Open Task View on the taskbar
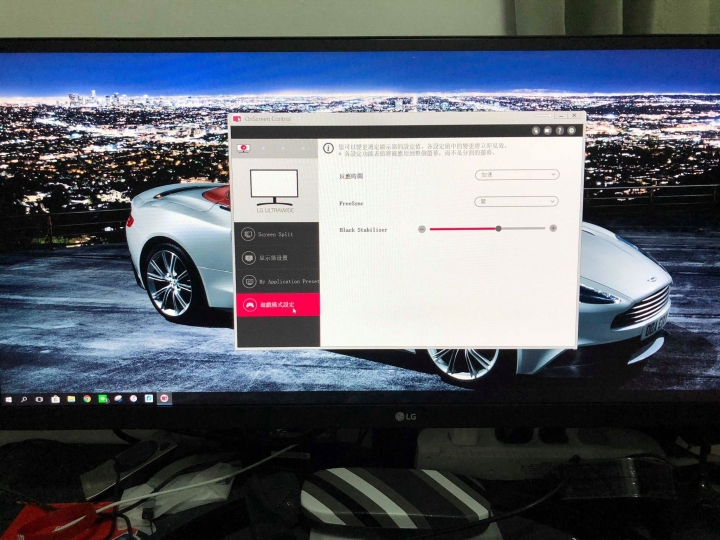The width and height of the screenshot is (720, 540). [x=39, y=399]
